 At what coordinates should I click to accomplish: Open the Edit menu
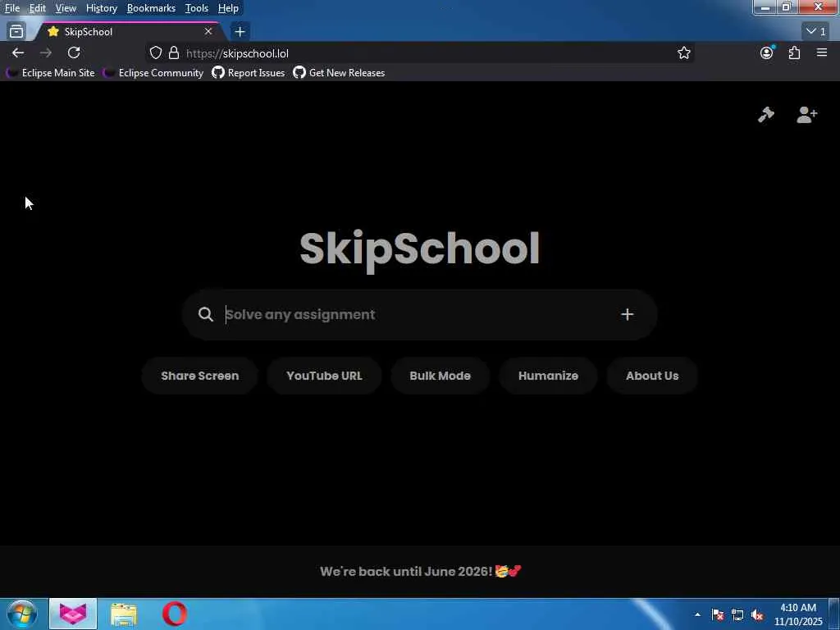click(x=37, y=8)
